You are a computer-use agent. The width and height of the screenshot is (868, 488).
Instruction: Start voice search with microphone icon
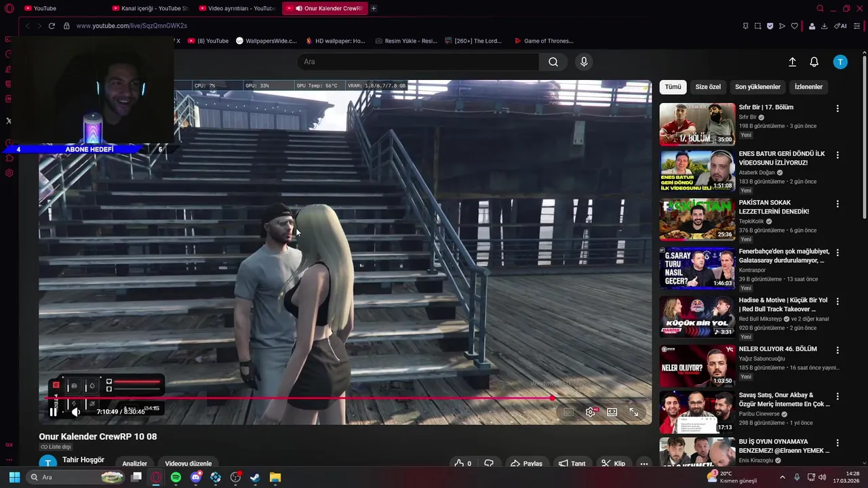click(x=584, y=62)
